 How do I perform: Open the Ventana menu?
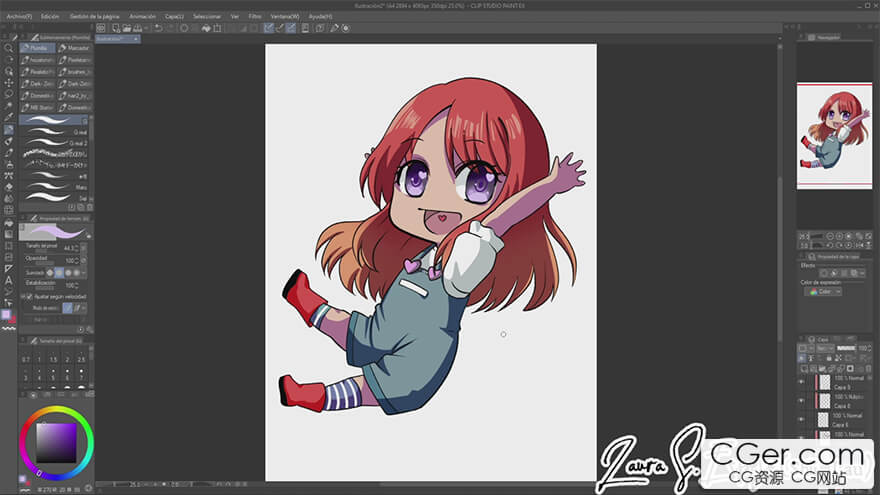pos(285,17)
